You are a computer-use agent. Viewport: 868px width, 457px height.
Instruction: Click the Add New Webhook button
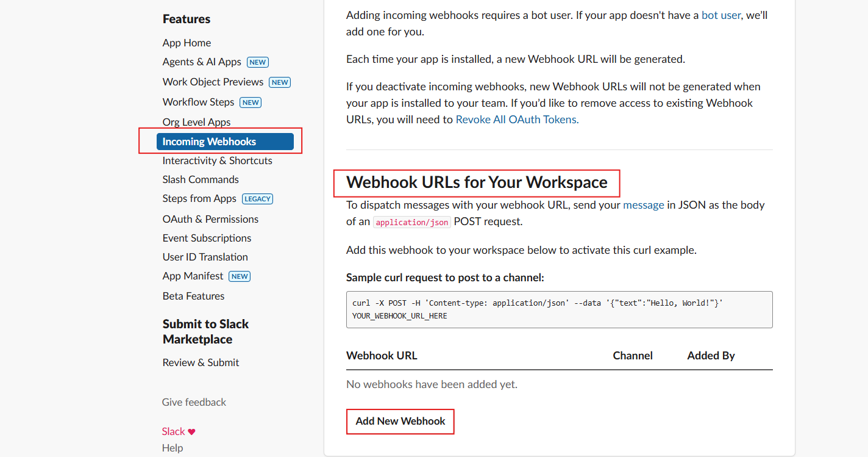tap(400, 421)
